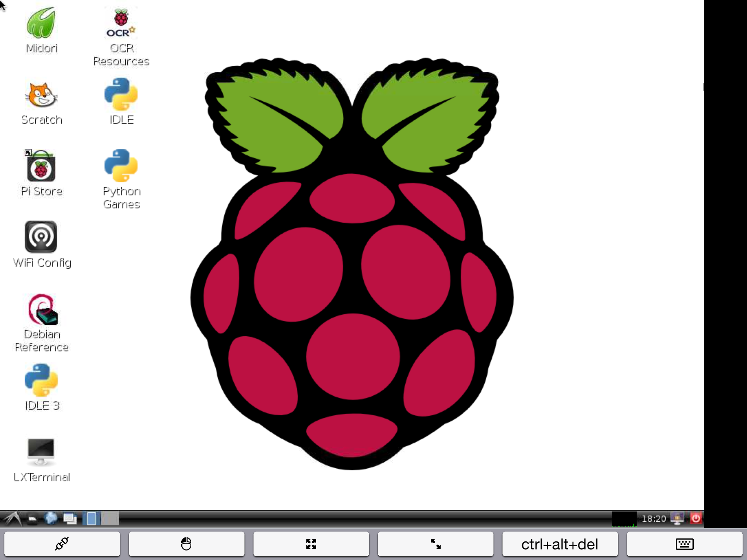Tap the fit-to-screen four-arrows button

(x=311, y=544)
